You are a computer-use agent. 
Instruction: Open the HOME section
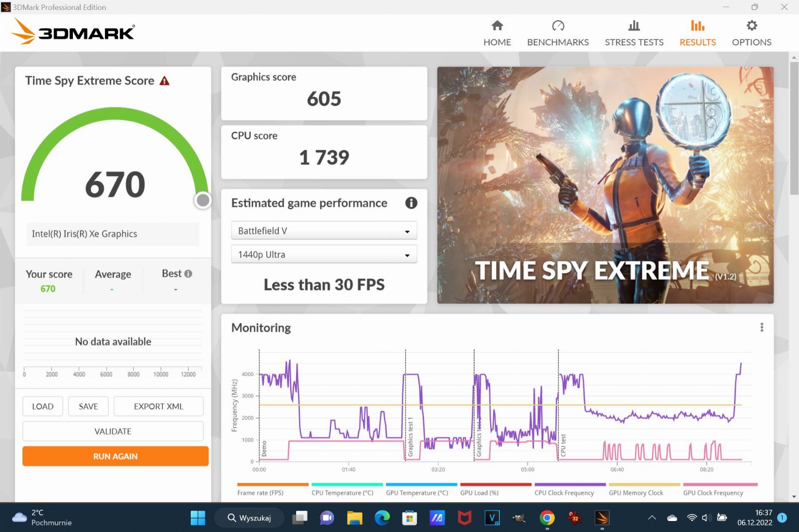coord(497,33)
